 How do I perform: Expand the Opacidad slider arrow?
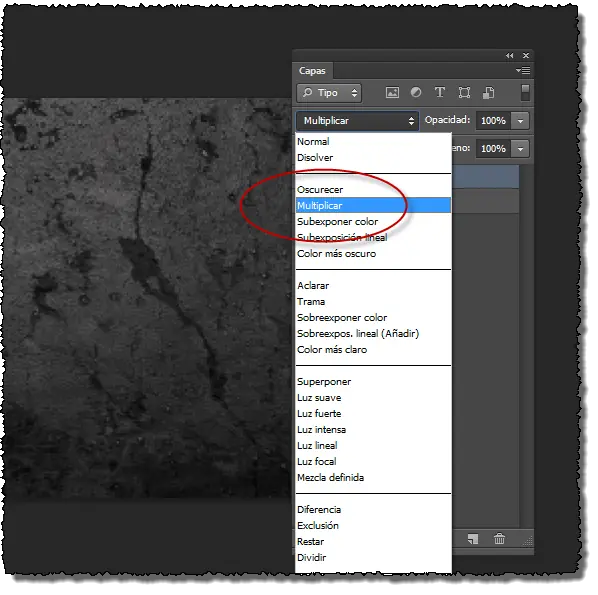coord(521,121)
